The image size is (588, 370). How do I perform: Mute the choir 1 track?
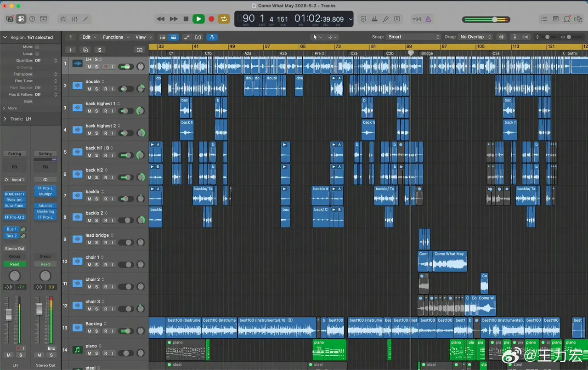[89, 265]
